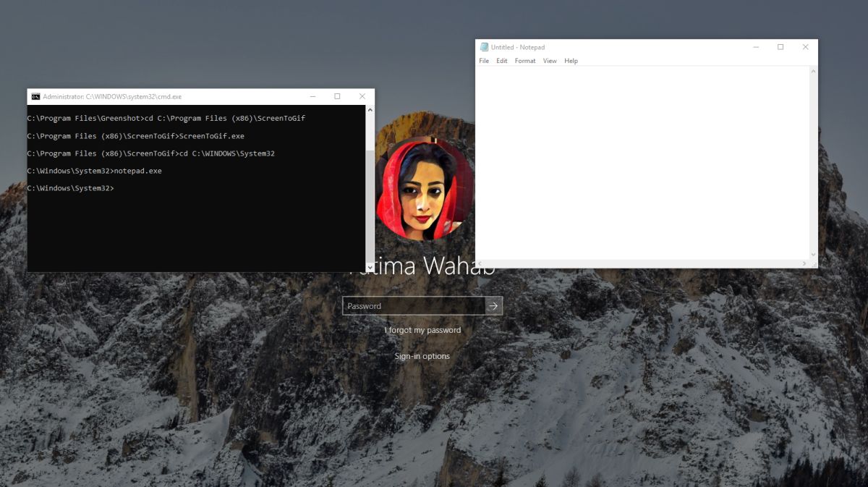Viewport: 868px width, 487px height.
Task: Click the cmd window scrollbar up arrow
Action: (370, 109)
